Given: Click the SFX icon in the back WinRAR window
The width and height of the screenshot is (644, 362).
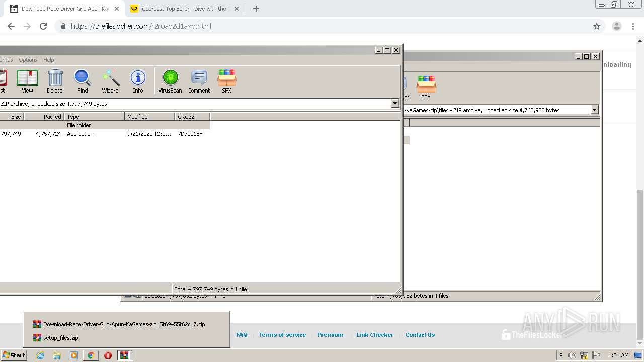Looking at the screenshot, I should coord(426,88).
